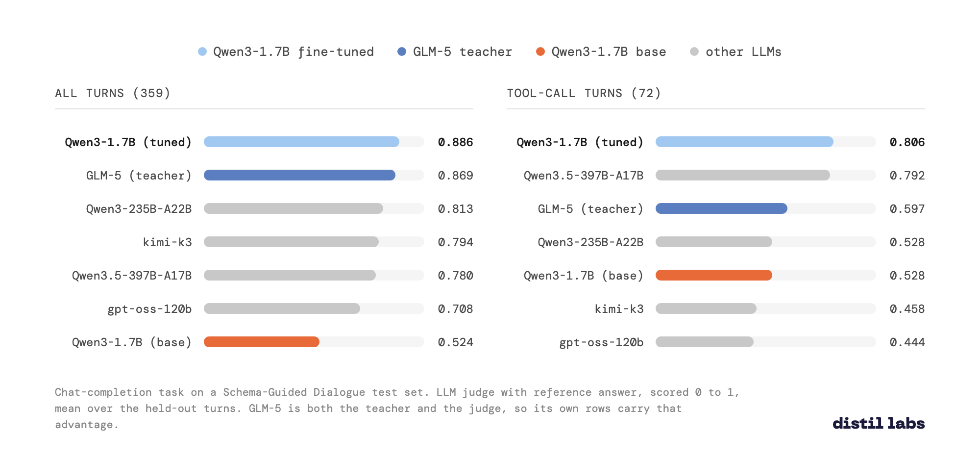Select the 'Qwen3-1.7B fine-tuned' legend label
The width and height of the screenshot is (980, 461).
tap(294, 52)
